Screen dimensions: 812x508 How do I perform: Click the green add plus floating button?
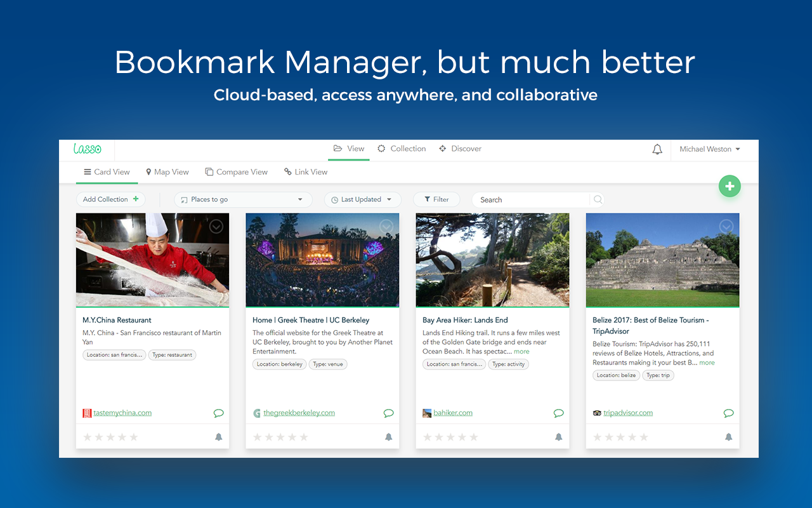click(x=730, y=186)
